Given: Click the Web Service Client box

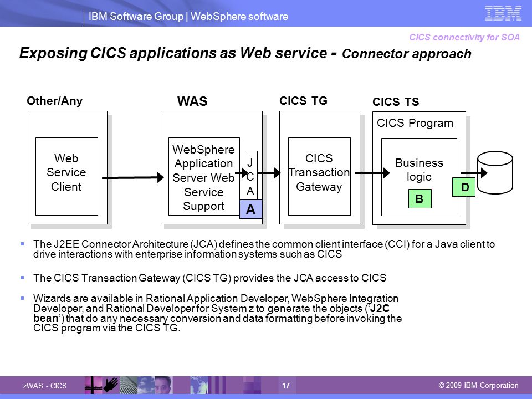Looking at the screenshot, I should pyautogui.click(x=66, y=176).
